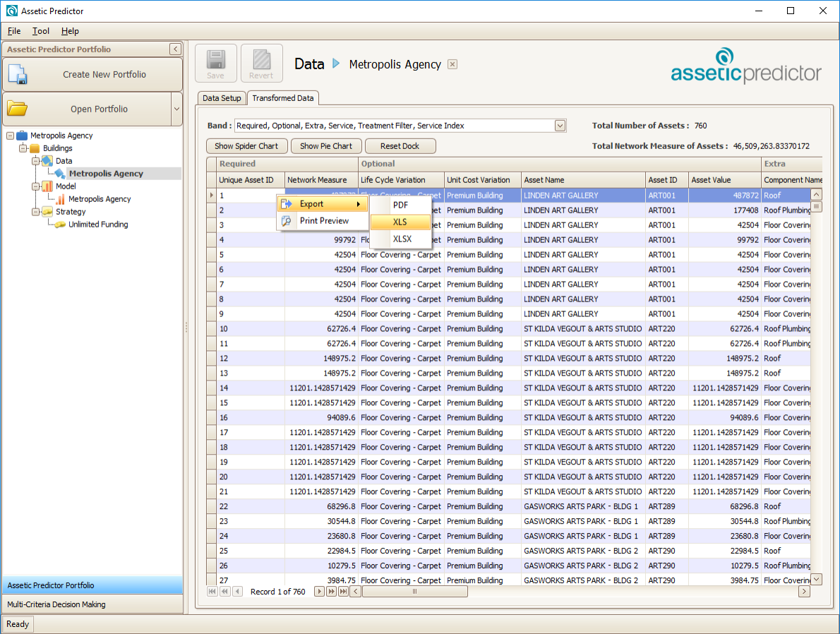This screenshot has height=634, width=840.
Task: Click the Revert icon next to Save
Action: pos(261,62)
